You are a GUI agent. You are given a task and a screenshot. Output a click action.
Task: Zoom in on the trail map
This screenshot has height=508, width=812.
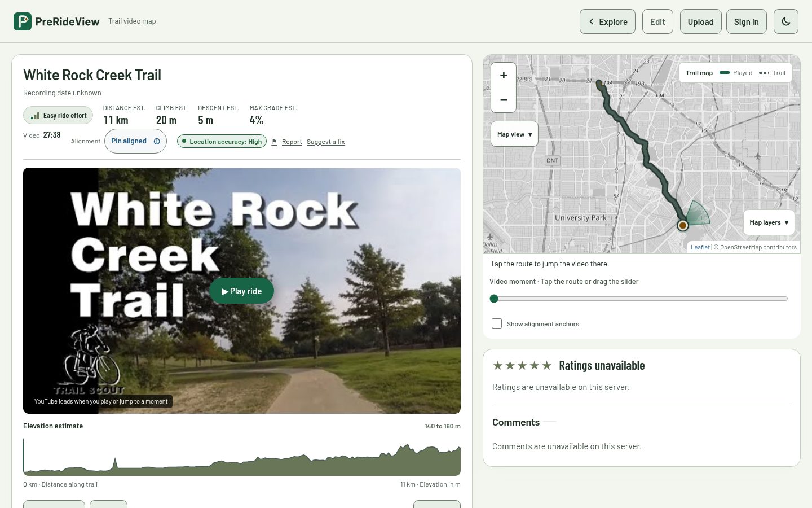click(504, 75)
